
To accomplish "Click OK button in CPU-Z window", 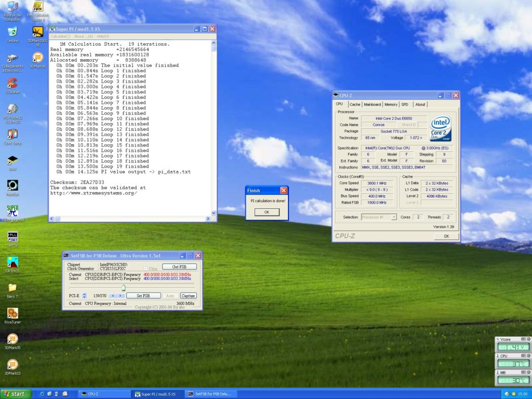I will (446, 236).
